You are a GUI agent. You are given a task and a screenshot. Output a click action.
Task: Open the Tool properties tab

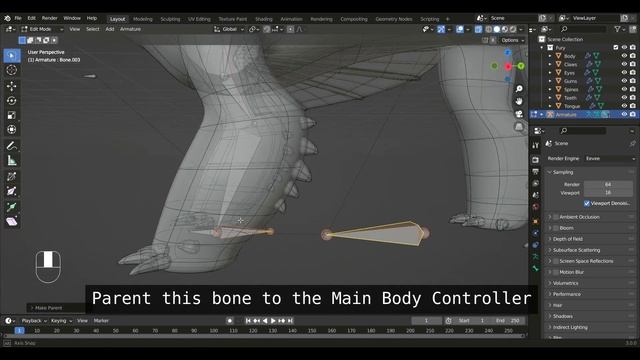click(536, 145)
